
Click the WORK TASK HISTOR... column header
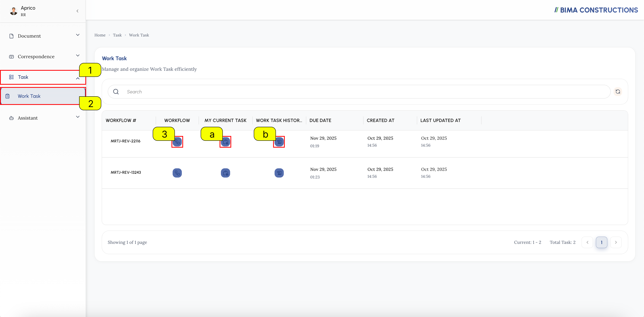point(279,120)
